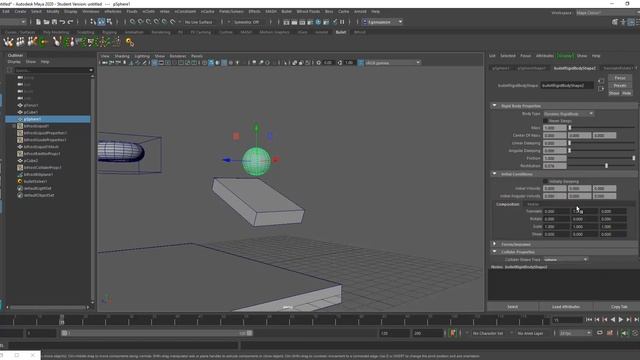Click the bulletSolver1 orange icon in Outliner

(x=20, y=181)
